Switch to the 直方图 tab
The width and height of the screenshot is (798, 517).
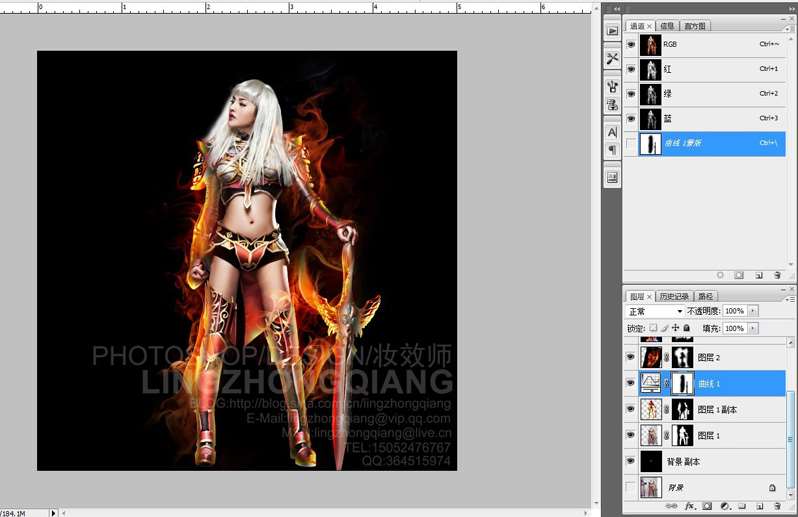695,26
